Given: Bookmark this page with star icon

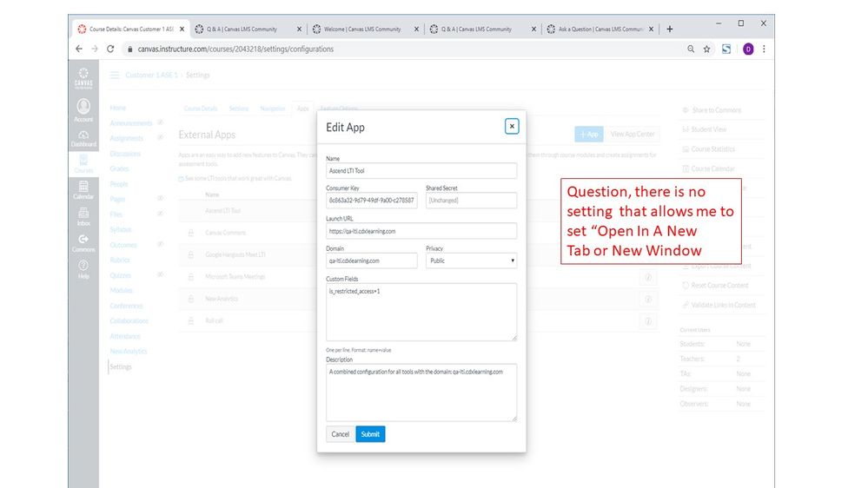Looking at the screenshot, I should pos(706,49).
